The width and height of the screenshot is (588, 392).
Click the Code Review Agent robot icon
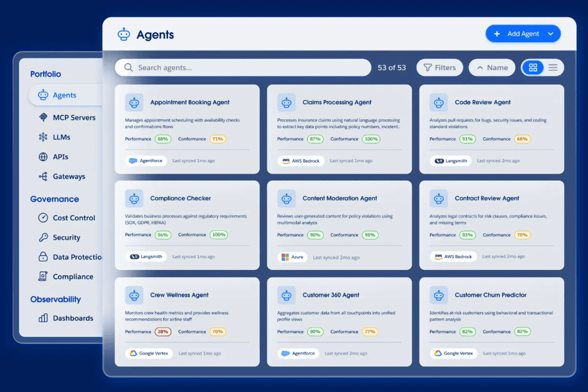[439, 102]
